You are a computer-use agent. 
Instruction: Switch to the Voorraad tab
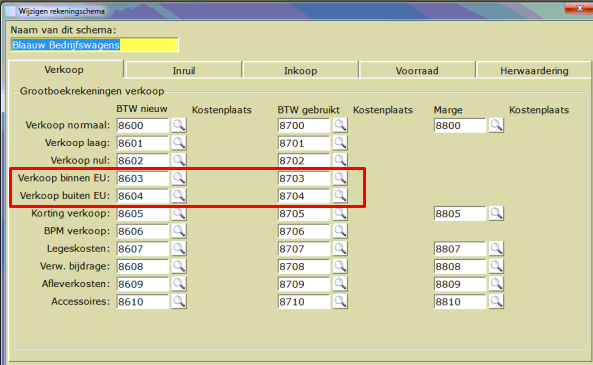417,71
